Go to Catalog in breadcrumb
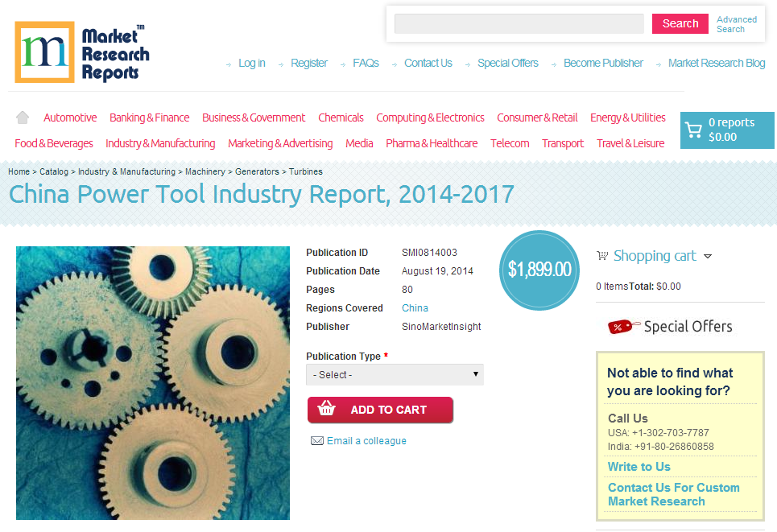Viewport: 777px width, 532px height. [54, 171]
